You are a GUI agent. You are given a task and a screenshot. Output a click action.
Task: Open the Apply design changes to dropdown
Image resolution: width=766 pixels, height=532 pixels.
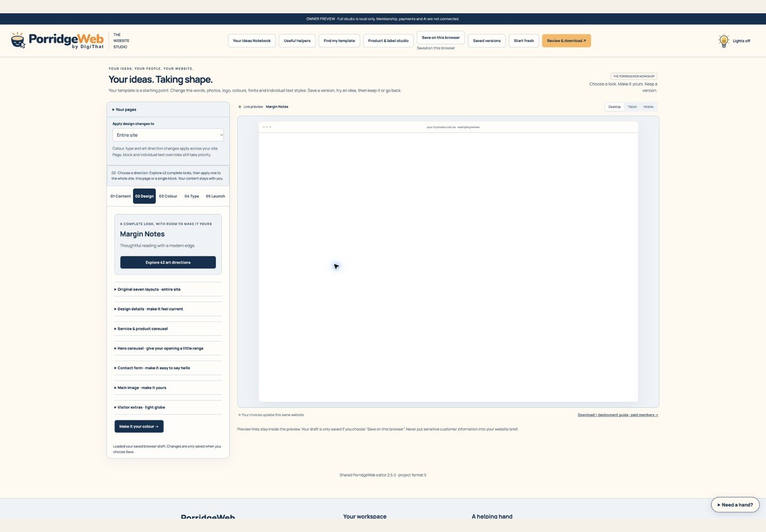point(168,135)
